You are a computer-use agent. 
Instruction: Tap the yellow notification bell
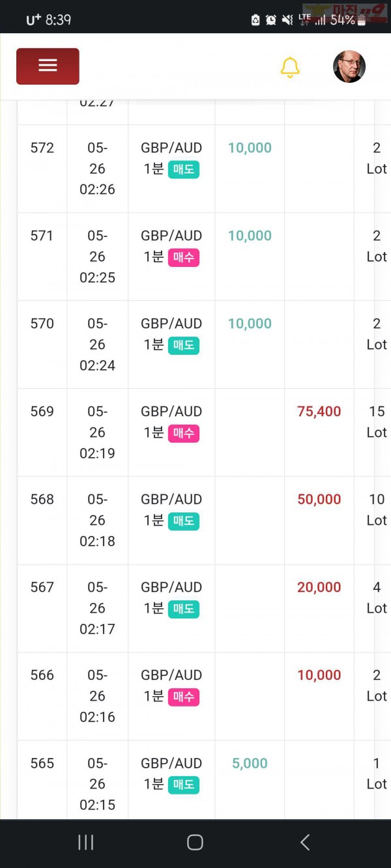pos(290,67)
